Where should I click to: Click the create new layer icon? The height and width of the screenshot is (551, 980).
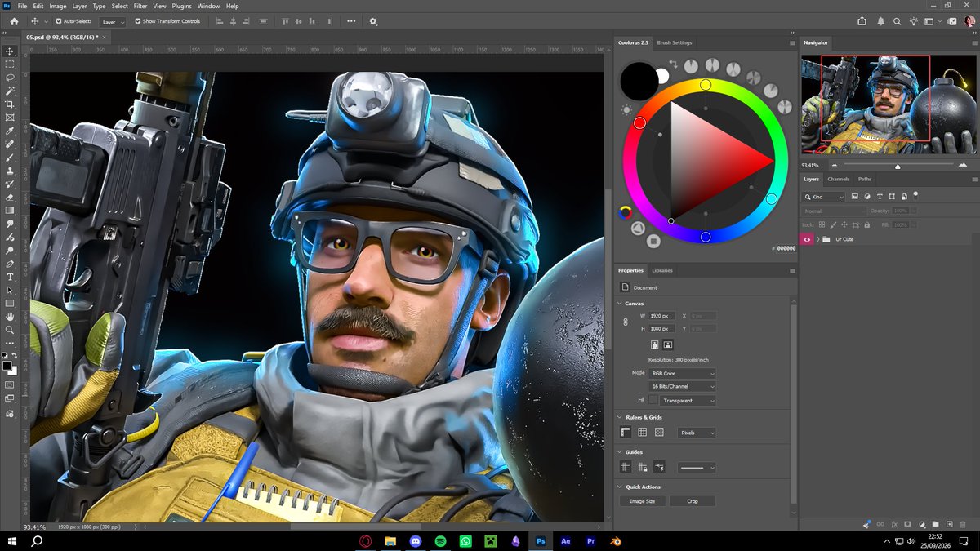point(949,524)
